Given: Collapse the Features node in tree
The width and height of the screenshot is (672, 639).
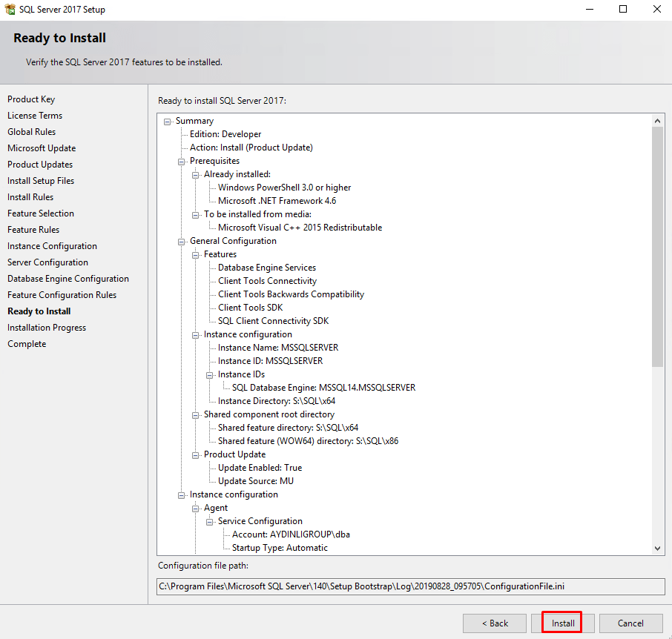Looking at the screenshot, I should [196, 254].
